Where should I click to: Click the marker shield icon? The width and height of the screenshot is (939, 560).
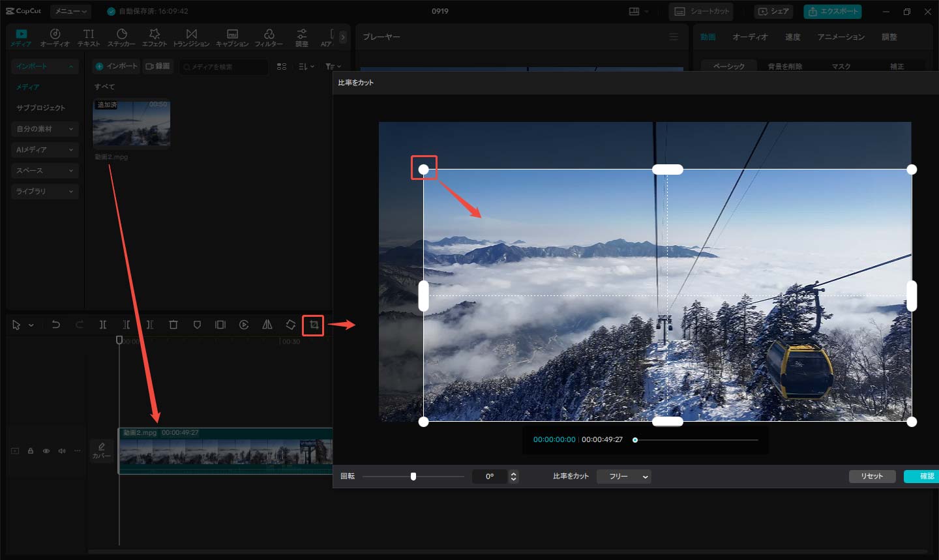197,325
